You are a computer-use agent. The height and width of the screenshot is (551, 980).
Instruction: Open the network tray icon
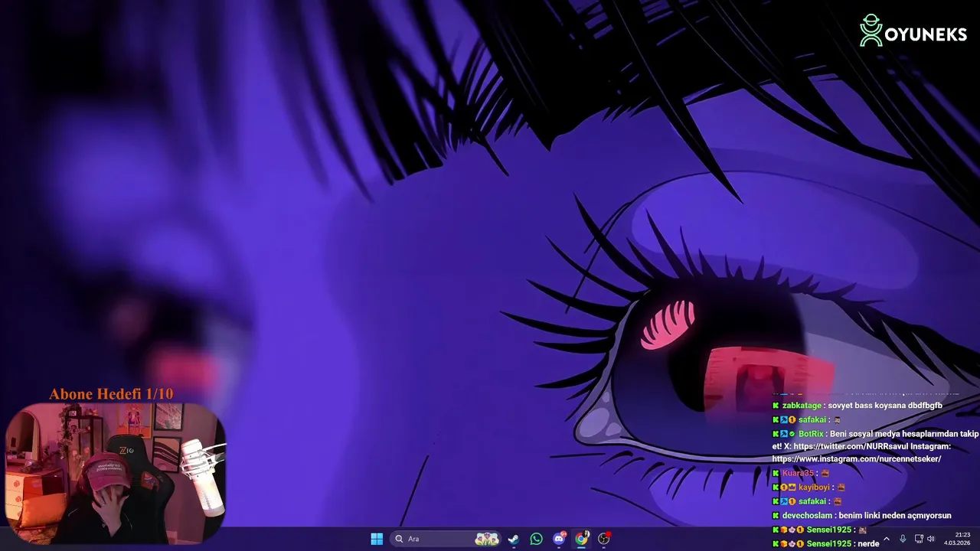point(919,539)
